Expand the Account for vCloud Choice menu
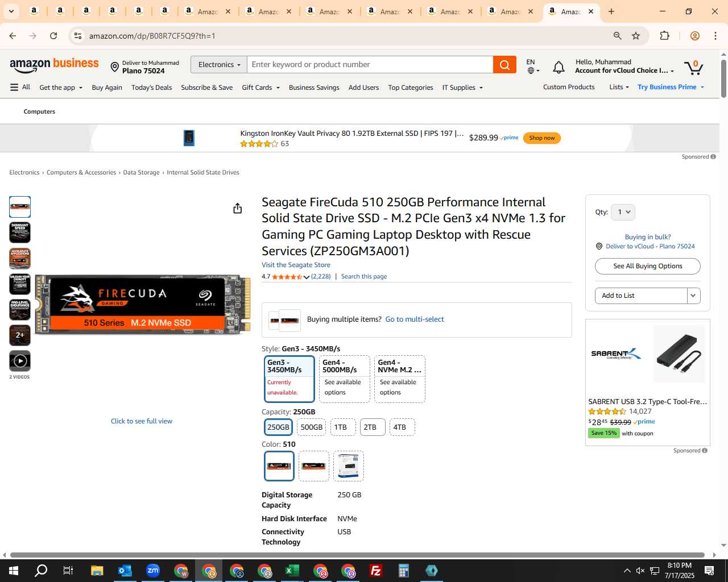 [x=624, y=70]
